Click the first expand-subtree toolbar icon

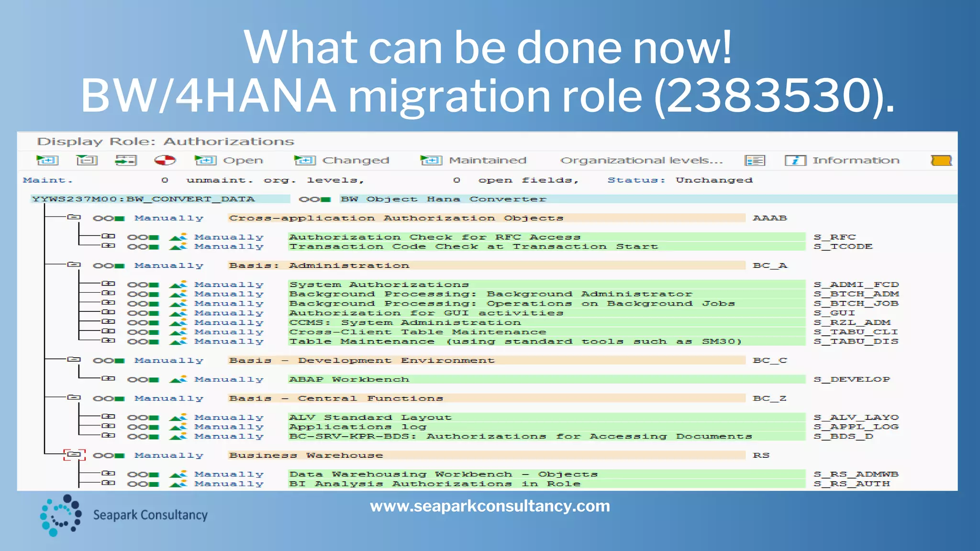[x=47, y=160]
